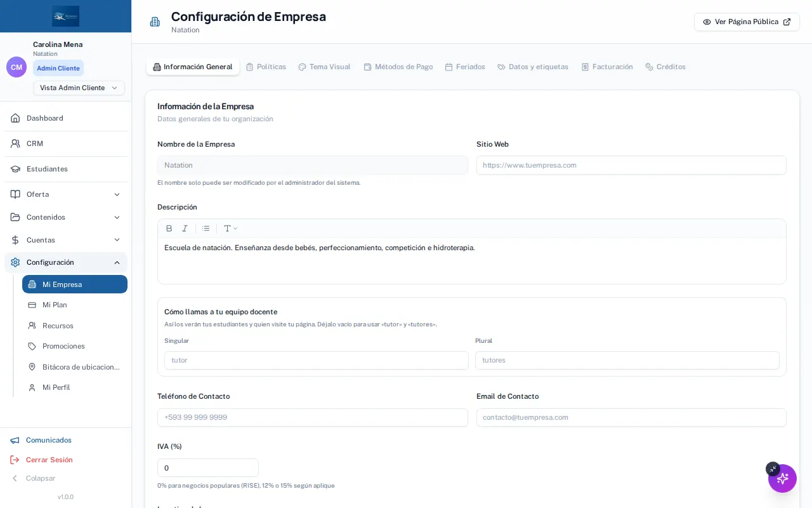Open the Vista Admin Cliente dropdown

click(79, 88)
